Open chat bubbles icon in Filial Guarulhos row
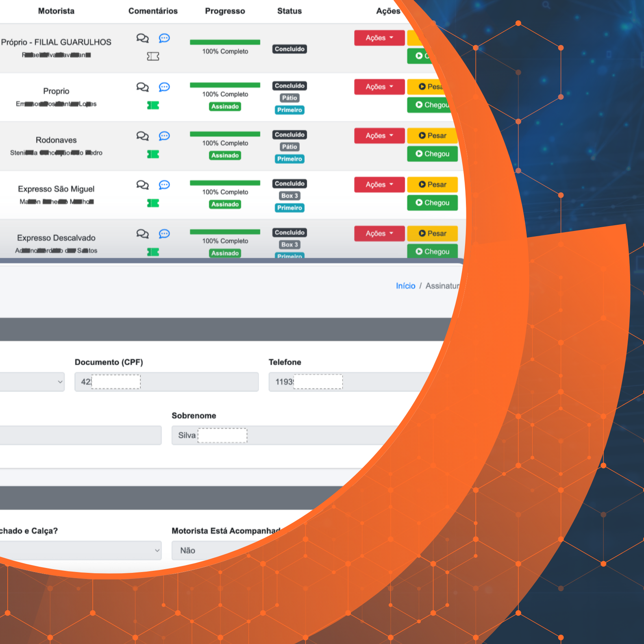Image resolution: width=644 pixels, height=644 pixels. point(142,38)
